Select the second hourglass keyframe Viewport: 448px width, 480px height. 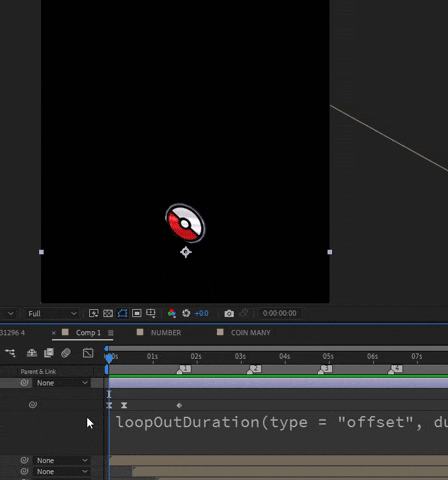coord(124,405)
